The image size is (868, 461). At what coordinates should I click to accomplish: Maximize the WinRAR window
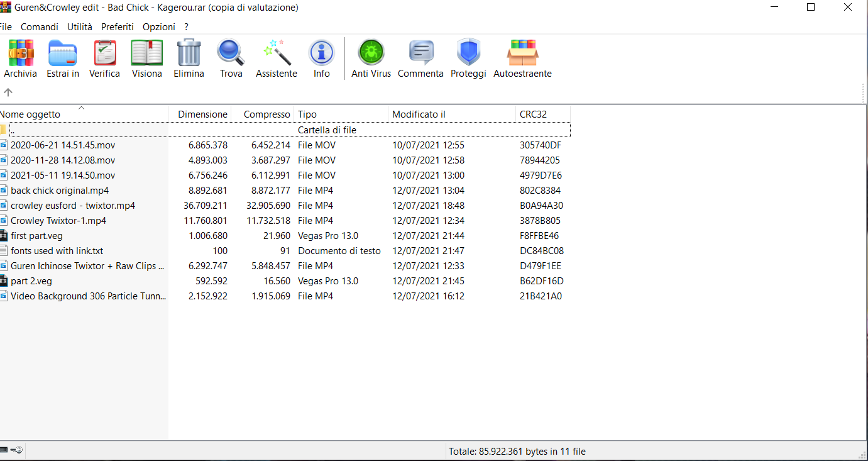tap(811, 8)
